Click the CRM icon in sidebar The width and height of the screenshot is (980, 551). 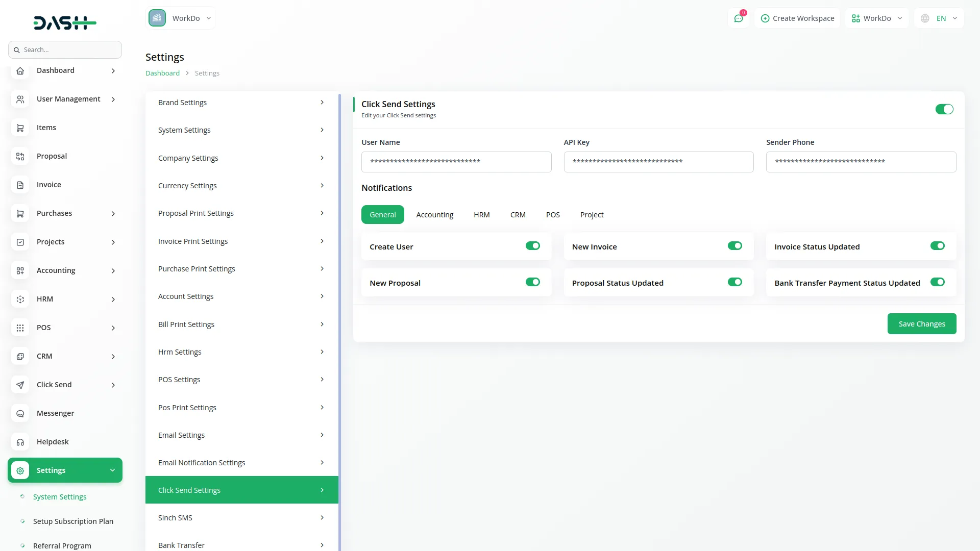coord(20,356)
